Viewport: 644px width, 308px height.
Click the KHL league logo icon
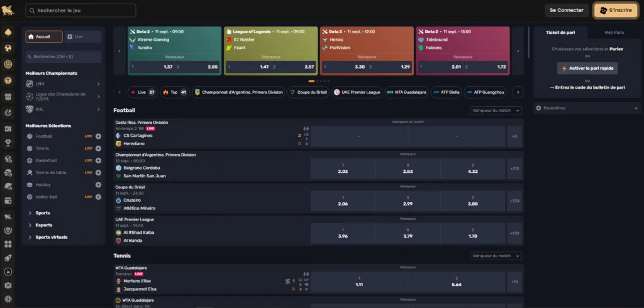(30, 109)
